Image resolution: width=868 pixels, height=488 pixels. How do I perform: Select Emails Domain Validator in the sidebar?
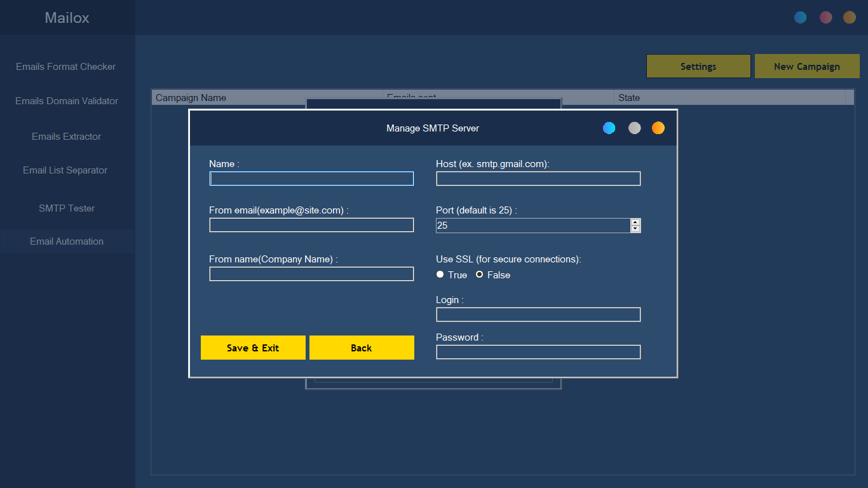pos(66,100)
